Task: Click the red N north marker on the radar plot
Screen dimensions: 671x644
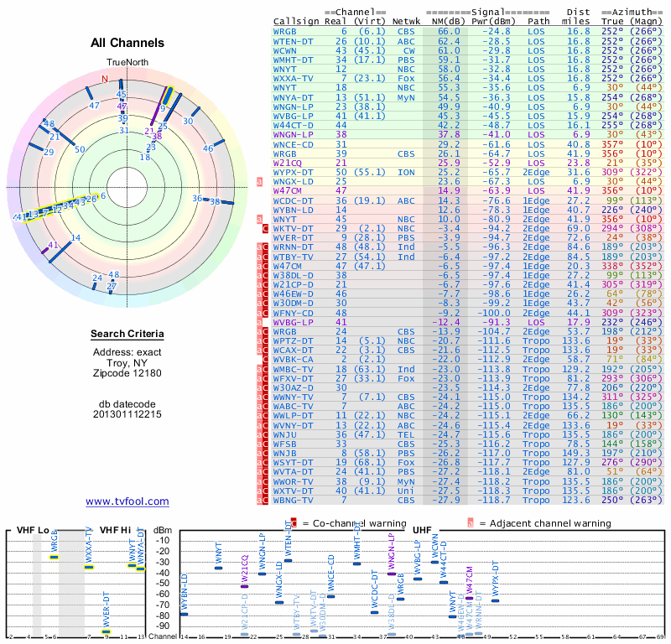Action: coord(105,79)
